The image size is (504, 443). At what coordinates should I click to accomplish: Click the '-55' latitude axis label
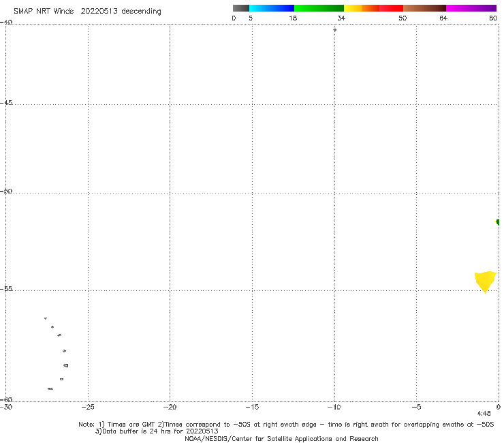point(6,288)
